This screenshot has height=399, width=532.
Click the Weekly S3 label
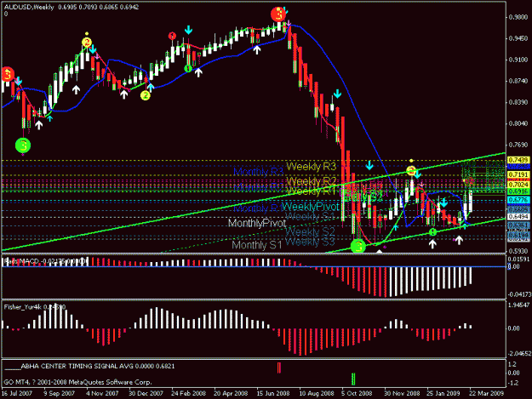(310, 242)
